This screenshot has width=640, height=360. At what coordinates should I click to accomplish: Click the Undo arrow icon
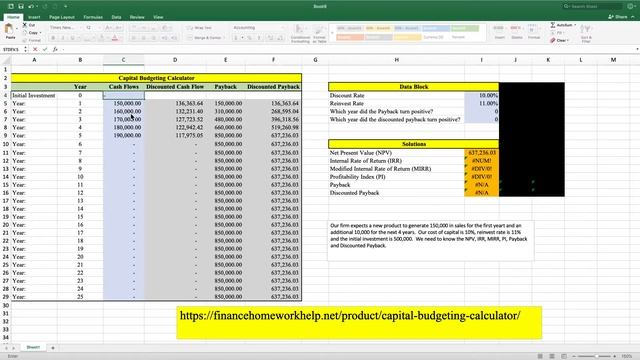[x=31, y=7]
